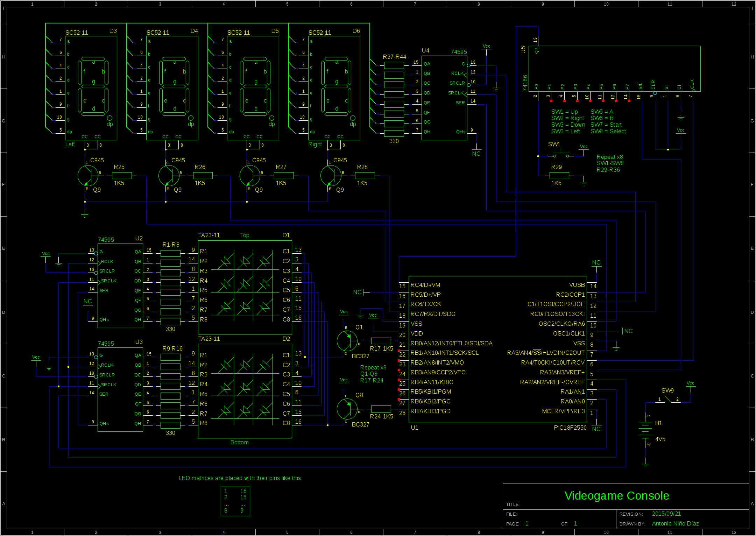756x536 pixels.
Task: Click resistor R29 near SW1
Action: [x=559, y=176]
